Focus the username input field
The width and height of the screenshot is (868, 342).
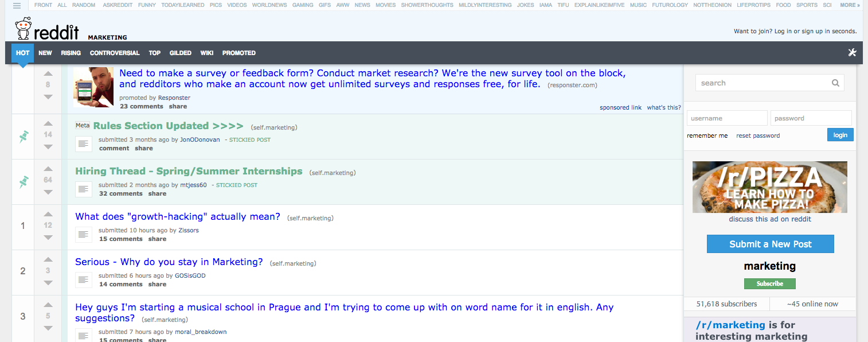click(x=727, y=118)
